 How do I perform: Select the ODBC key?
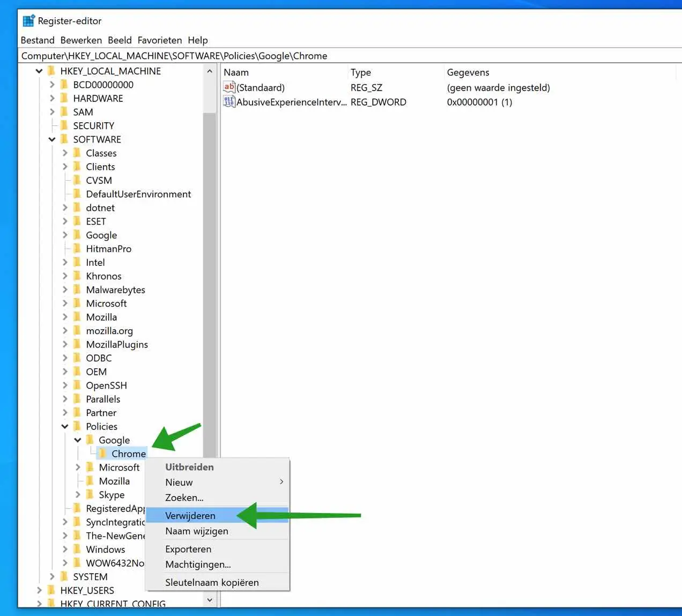[99, 358]
